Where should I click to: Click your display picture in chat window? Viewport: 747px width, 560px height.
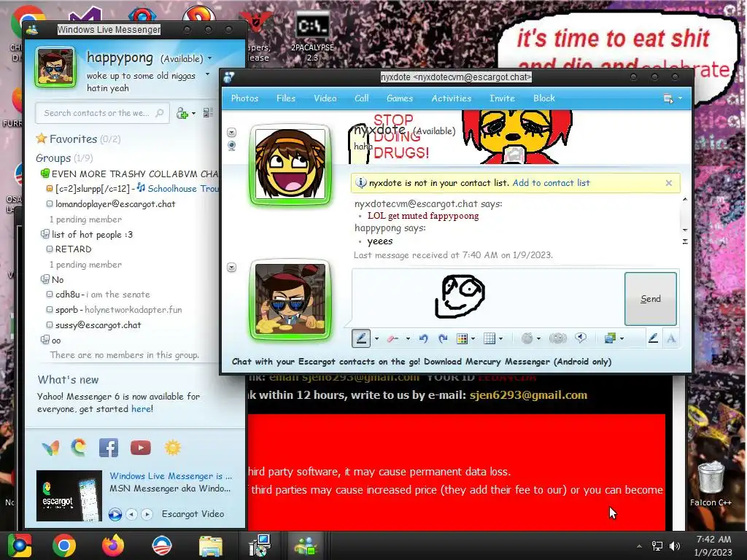point(290,300)
